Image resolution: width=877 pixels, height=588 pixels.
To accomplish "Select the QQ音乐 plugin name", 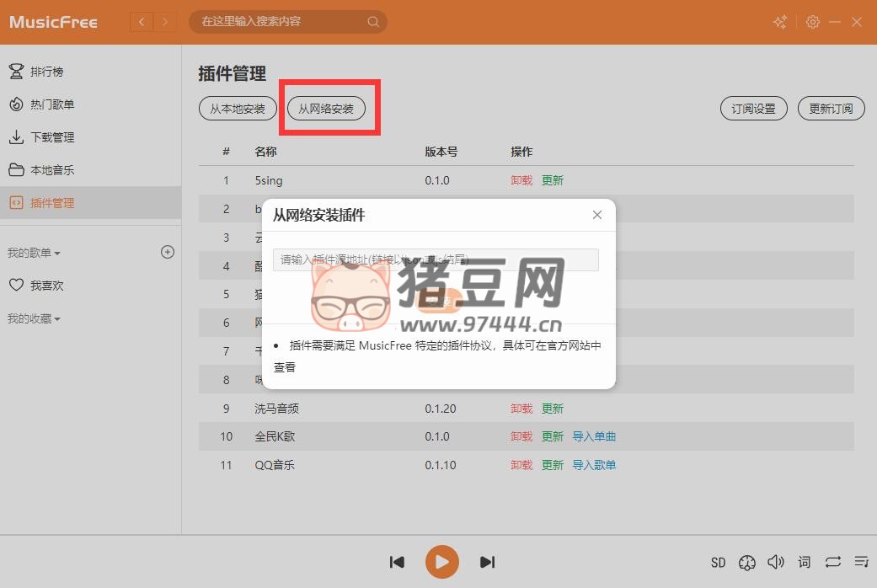I will pos(274,465).
